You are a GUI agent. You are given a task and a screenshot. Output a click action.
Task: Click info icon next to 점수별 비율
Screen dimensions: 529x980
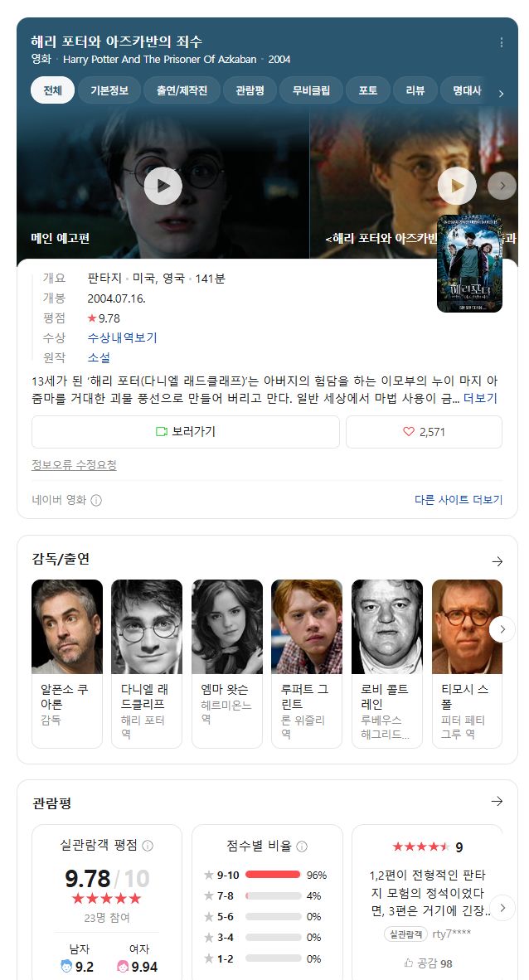(x=301, y=847)
